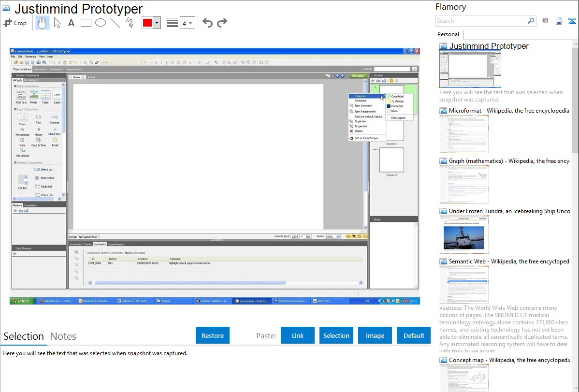This screenshot has height=392, width=579.
Task: Open the Under Frozen Tundra ship thumbnail
Action: (x=464, y=234)
